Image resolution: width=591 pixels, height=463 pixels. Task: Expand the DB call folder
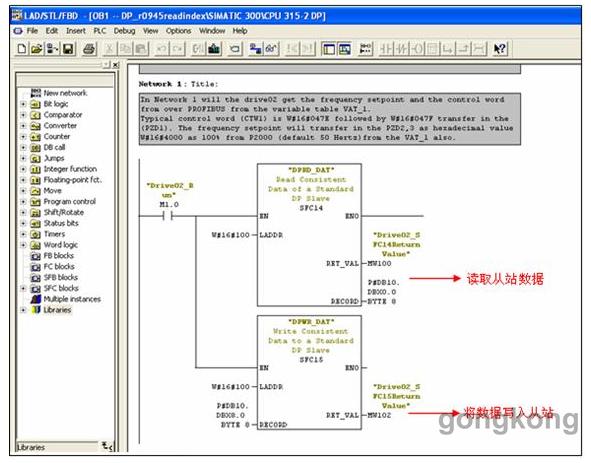tap(23, 147)
